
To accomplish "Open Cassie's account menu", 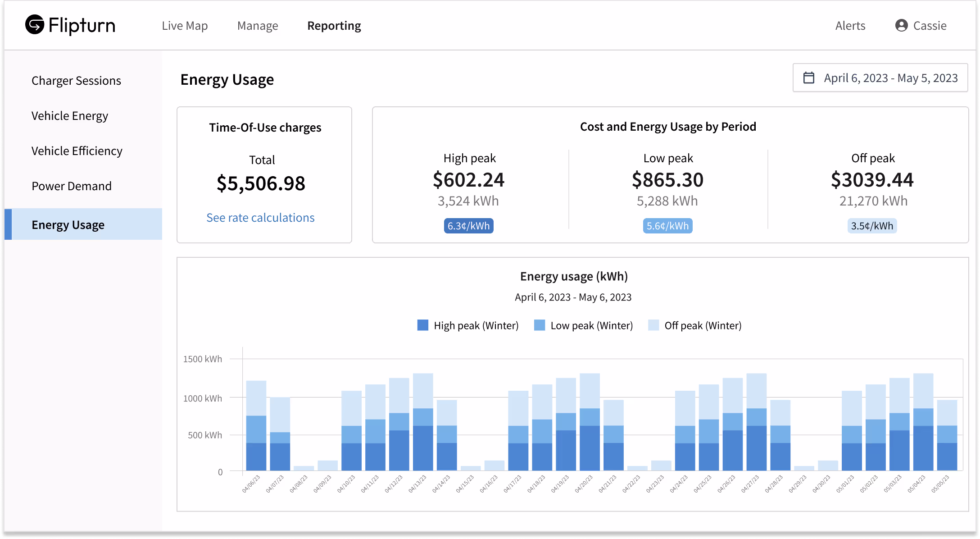I will (929, 26).
